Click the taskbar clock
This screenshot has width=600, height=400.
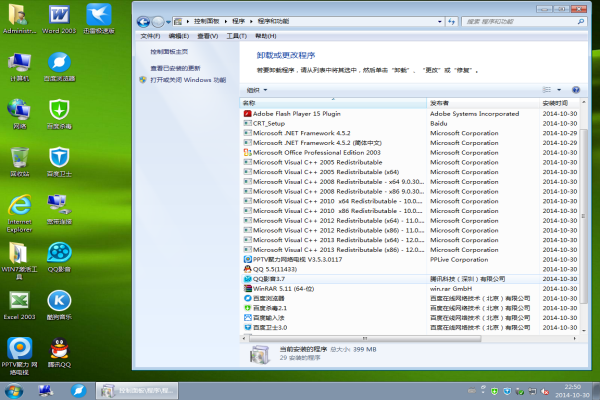pyautogui.click(x=572, y=391)
